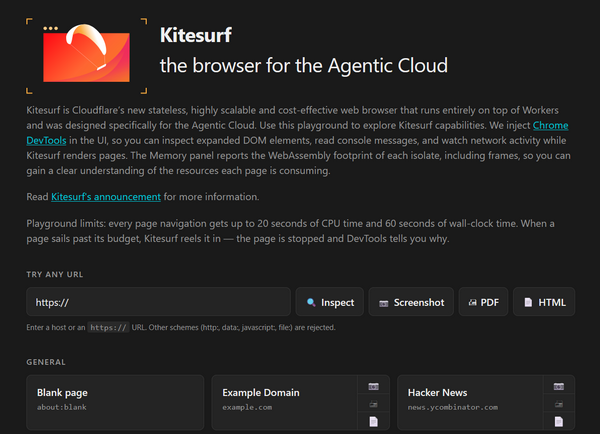The height and width of the screenshot is (434, 600).
Task: Open the Hacker News card title
Action: point(437,393)
